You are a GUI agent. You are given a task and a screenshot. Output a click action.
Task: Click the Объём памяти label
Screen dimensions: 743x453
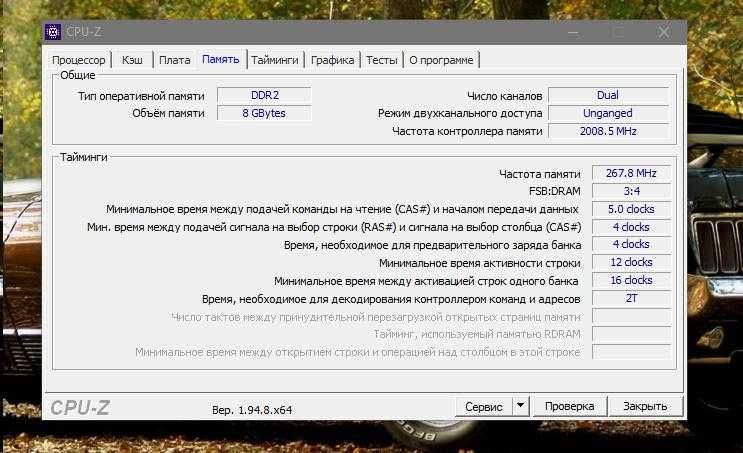coord(168,114)
